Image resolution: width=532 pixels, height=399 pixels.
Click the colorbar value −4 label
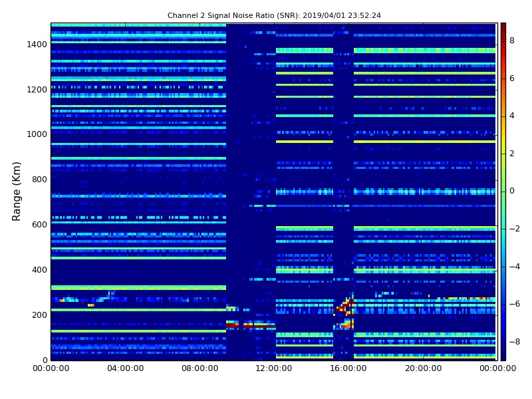coord(515,267)
